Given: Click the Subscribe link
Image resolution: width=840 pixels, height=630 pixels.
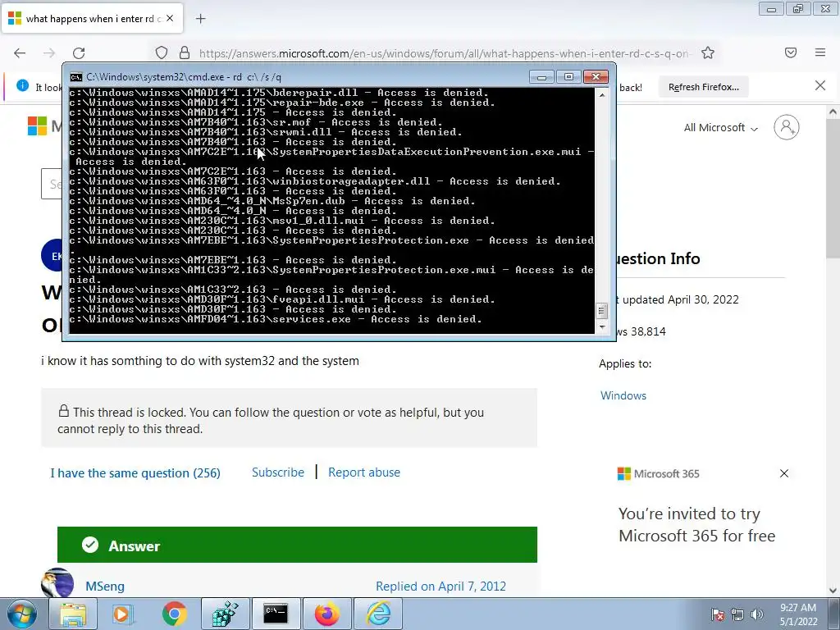Looking at the screenshot, I should click(278, 472).
